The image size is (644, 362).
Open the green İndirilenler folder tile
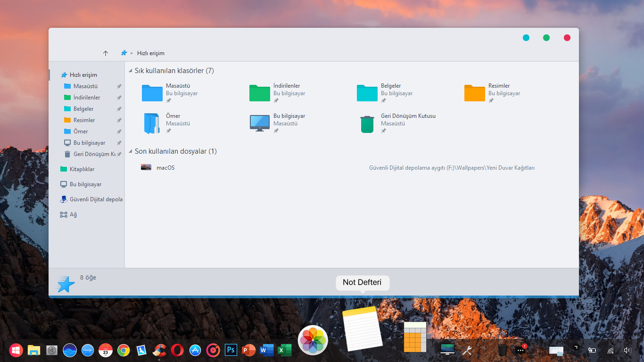point(260,93)
